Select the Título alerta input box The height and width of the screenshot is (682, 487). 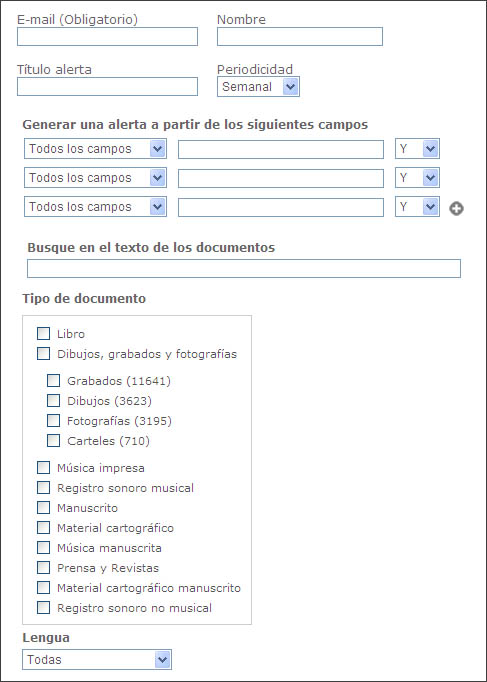click(x=107, y=87)
